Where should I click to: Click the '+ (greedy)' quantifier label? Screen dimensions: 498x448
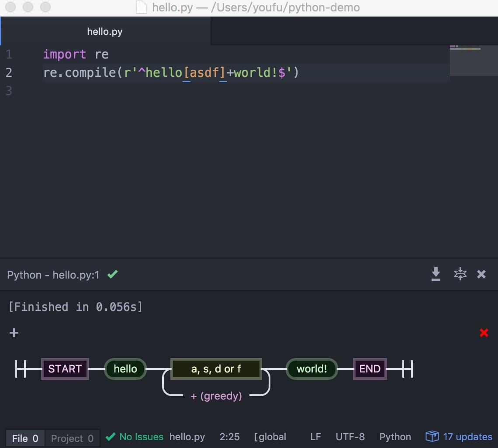click(x=216, y=396)
